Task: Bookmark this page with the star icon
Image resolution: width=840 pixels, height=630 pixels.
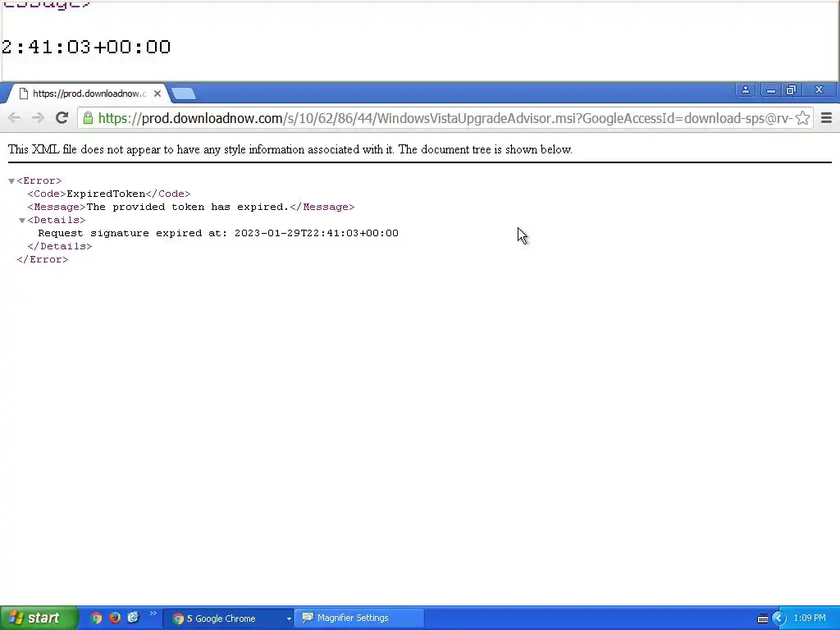Action: tap(802, 118)
